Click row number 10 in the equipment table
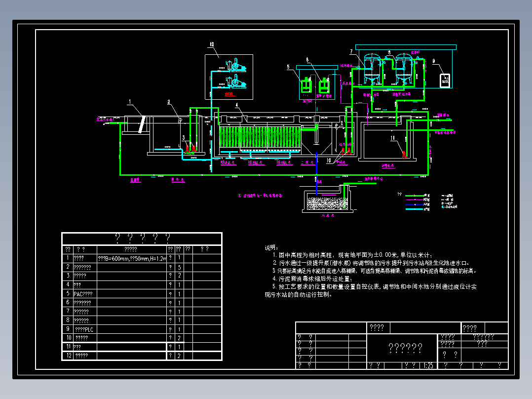 69,338
